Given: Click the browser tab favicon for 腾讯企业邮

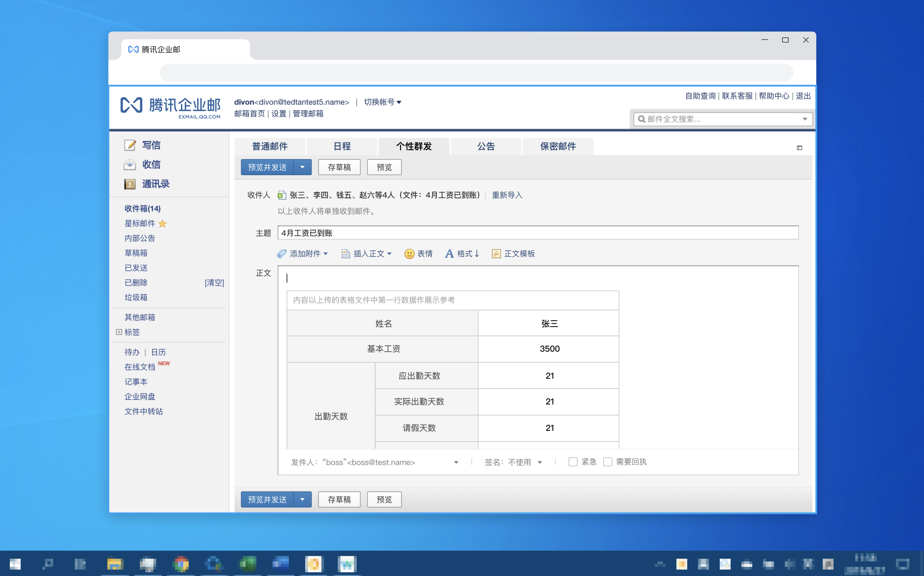Looking at the screenshot, I should point(134,50).
